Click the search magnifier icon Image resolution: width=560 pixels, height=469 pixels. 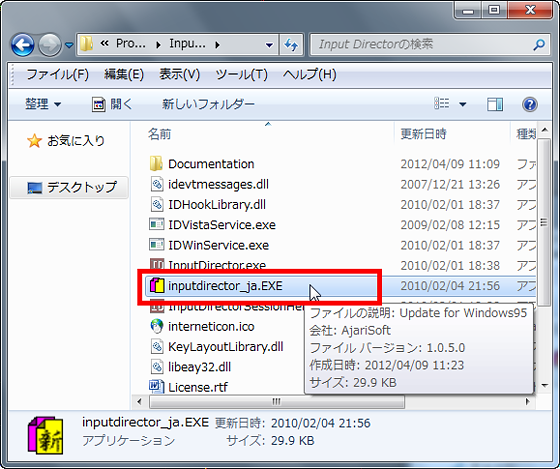tap(539, 45)
